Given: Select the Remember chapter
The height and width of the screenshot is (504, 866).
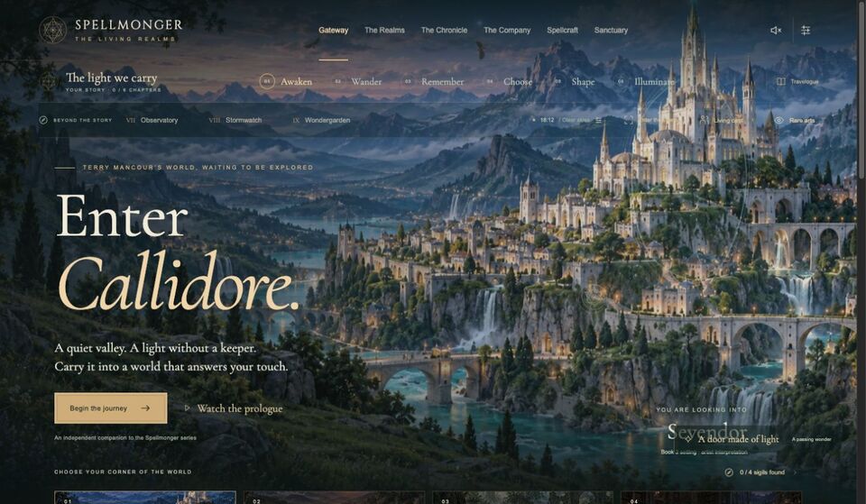Looking at the screenshot, I should pyautogui.click(x=433, y=82).
